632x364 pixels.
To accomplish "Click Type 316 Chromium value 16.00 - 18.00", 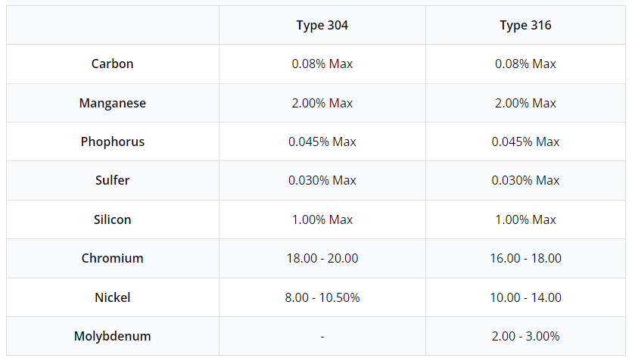I will point(525,258).
